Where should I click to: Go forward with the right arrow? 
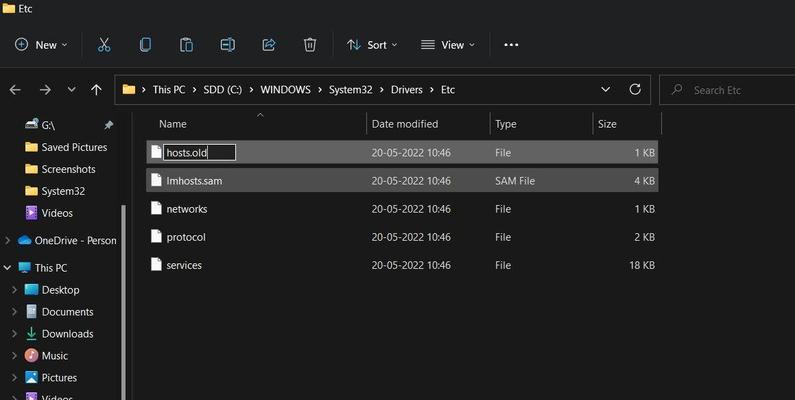pos(45,90)
